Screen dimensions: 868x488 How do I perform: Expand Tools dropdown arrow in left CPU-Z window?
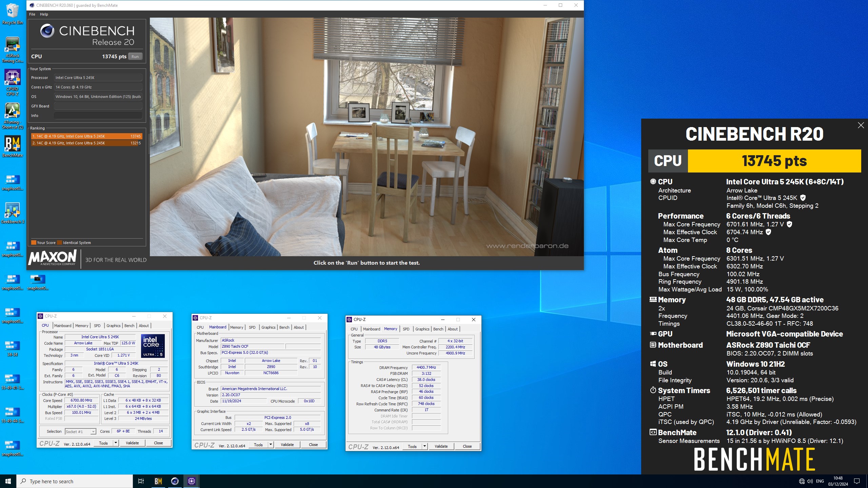coord(116,443)
